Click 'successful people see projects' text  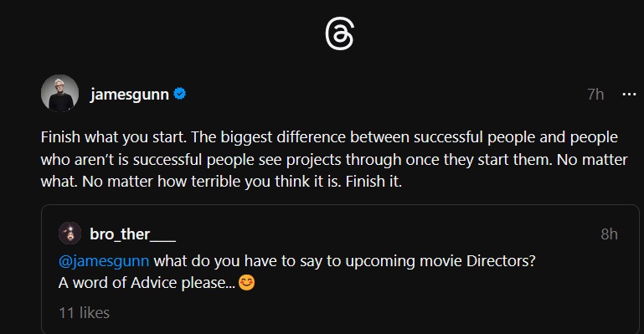click(x=237, y=160)
